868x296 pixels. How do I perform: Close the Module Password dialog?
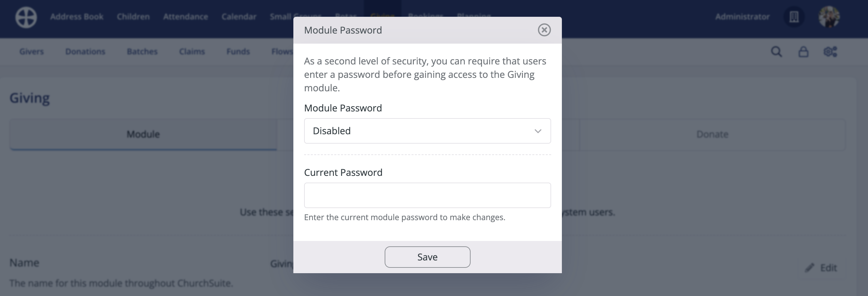tap(544, 30)
